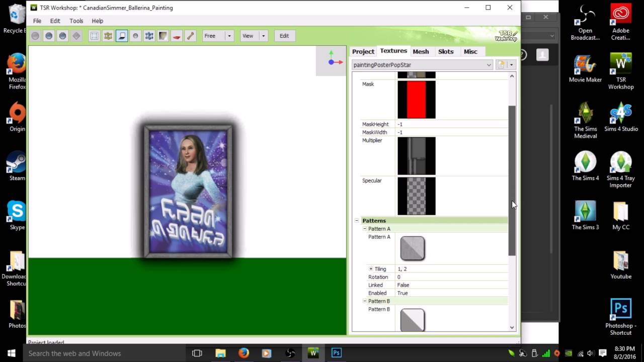
Task: Open The Sims 3 desktop icon
Action: (586, 215)
